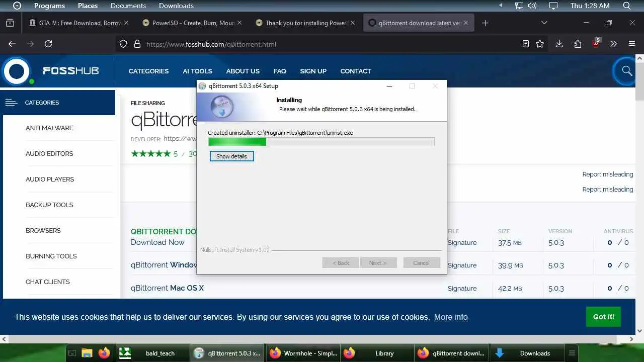This screenshot has height=362, width=644.
Task: Switch to the bald_teach taskbar window
Action: tap(153, 353)
